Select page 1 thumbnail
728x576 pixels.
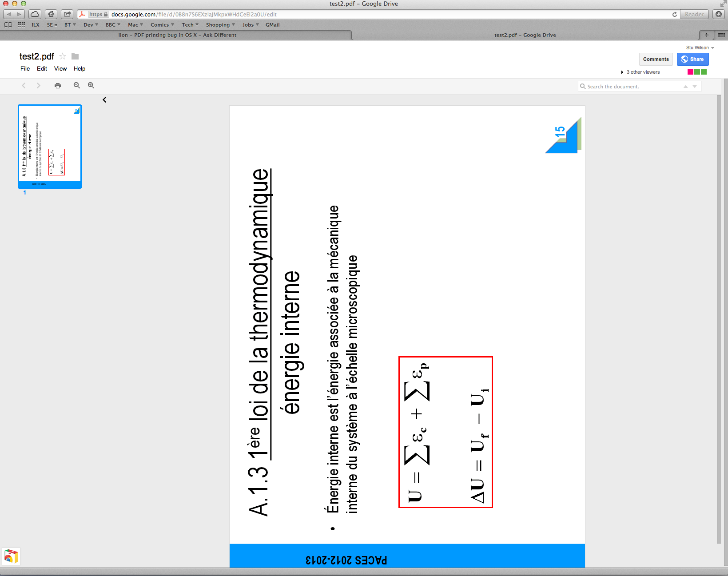point(50,147)
